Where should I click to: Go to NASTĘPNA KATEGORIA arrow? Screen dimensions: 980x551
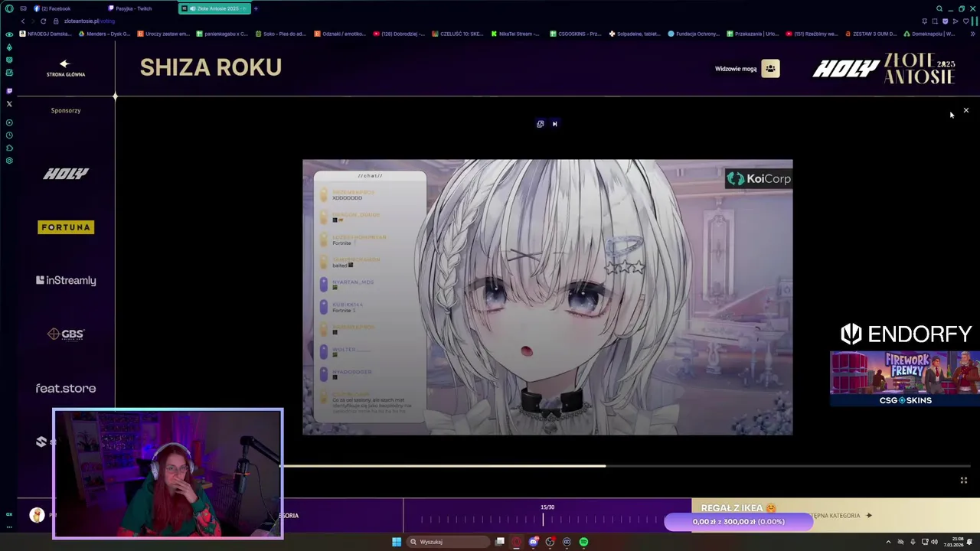click(x=868, y=516)
